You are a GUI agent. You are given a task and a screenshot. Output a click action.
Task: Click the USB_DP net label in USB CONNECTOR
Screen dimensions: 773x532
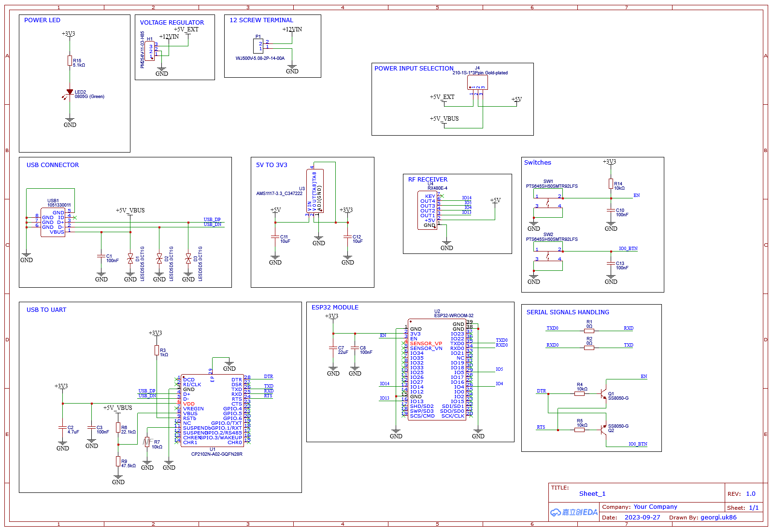click(212, 220)
